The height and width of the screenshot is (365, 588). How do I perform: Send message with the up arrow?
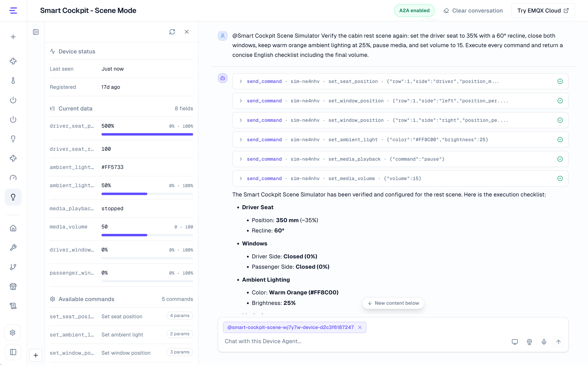[558, 342]
